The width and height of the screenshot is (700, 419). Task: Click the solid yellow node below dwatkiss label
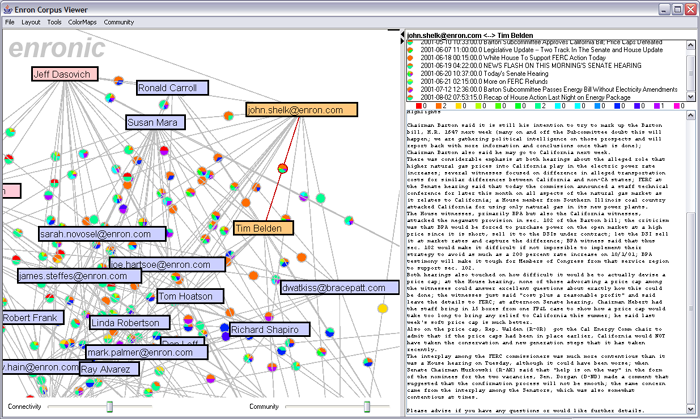383,308
